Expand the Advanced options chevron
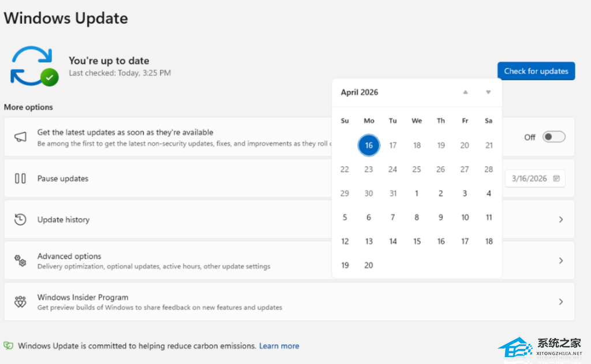This screenshot has width=591, height=364. tap(561, 260)
